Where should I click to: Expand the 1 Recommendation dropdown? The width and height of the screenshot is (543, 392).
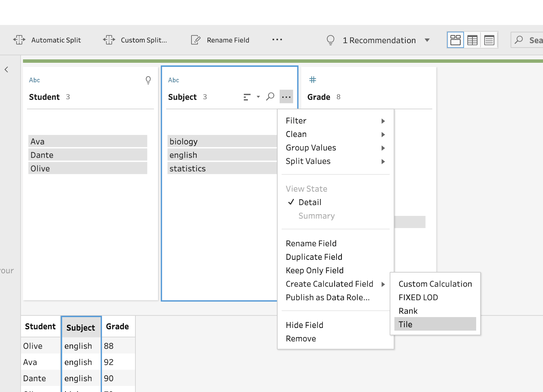[427, 40]
